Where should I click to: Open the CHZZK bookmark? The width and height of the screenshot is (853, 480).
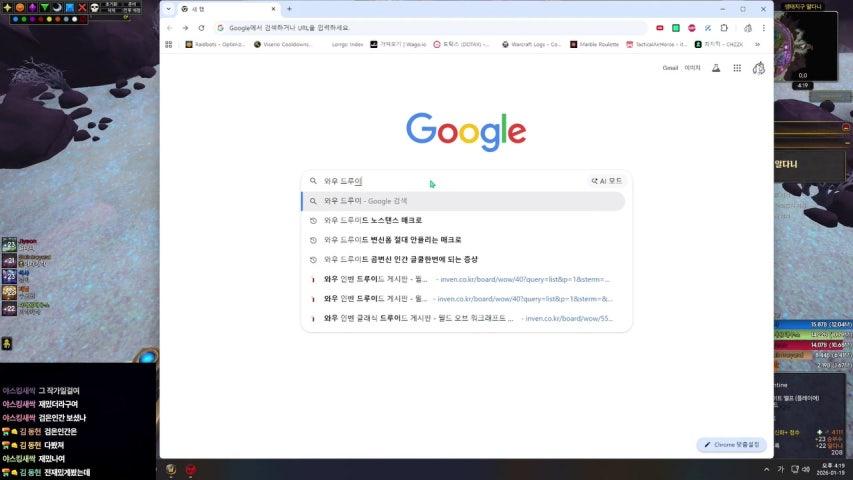click(719, 45)
